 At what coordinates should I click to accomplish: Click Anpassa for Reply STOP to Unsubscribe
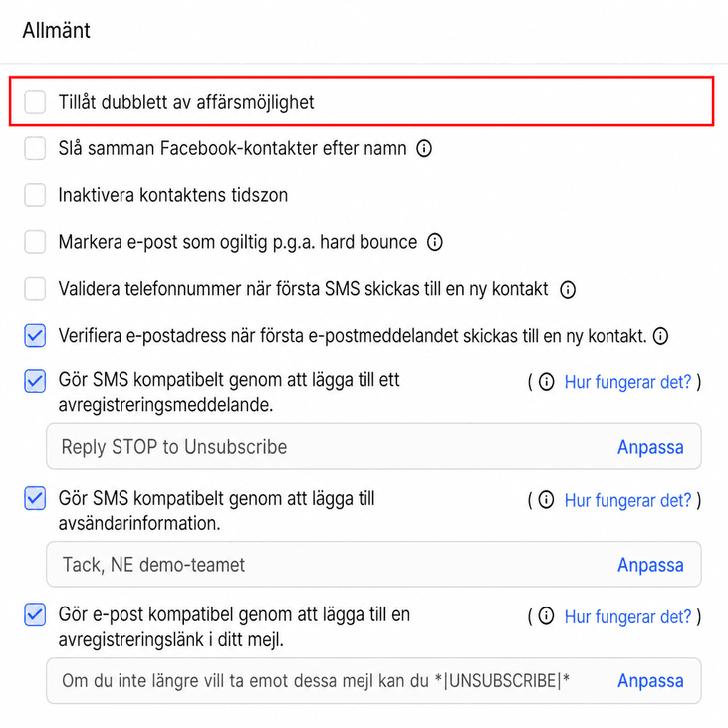[650, 447]
